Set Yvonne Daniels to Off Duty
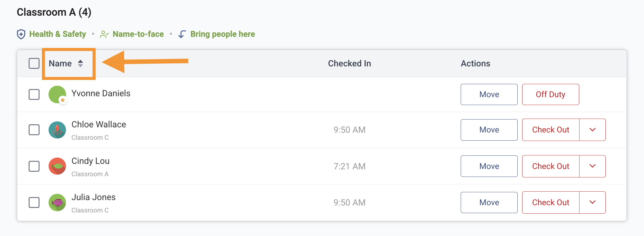Image resolution: width=644 pixels, height=236 pixels. point(550,94)
